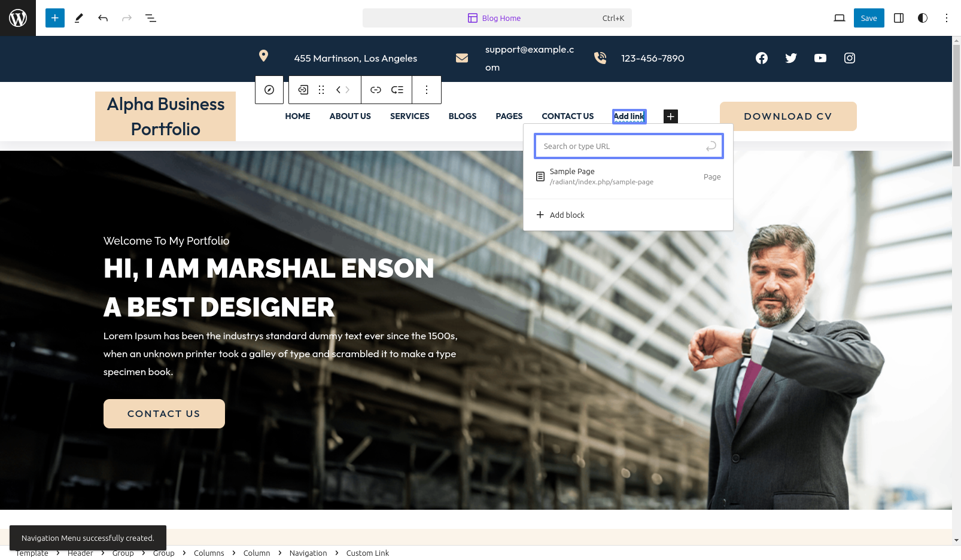Select the phone call icon

coord(600,58)
